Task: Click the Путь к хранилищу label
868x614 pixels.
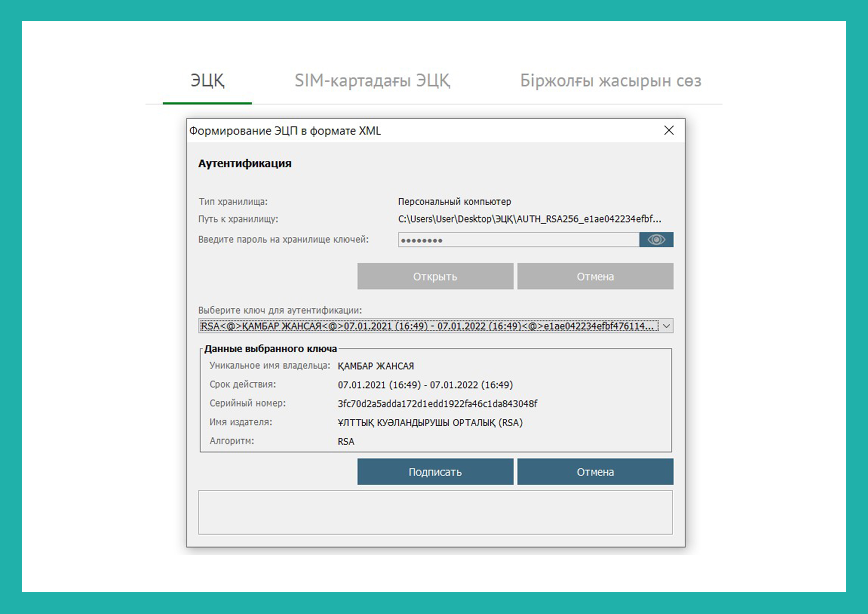Action: [238, 219]
